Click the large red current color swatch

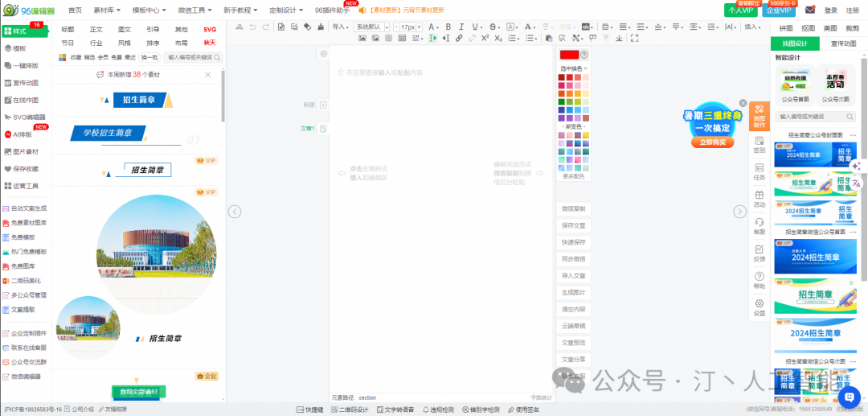pos(569,55)
